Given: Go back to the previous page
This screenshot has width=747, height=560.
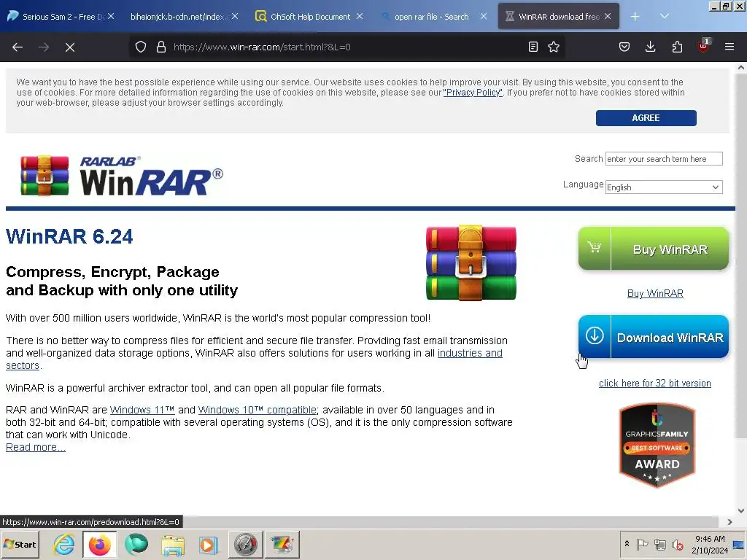Looking at the screenshot, I should tap(18, 47).
